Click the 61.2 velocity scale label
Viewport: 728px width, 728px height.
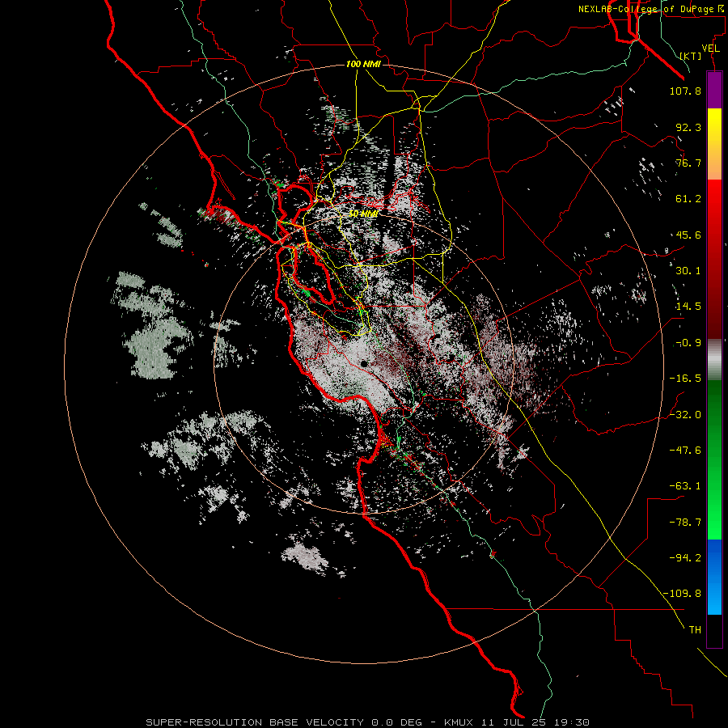pyautogui.click(x=688, y=199)
